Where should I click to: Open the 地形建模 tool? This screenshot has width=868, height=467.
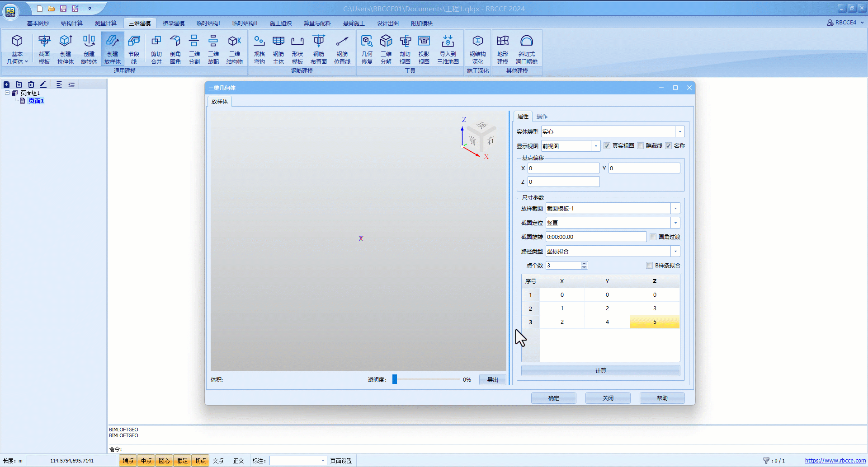tap(503, 49)
